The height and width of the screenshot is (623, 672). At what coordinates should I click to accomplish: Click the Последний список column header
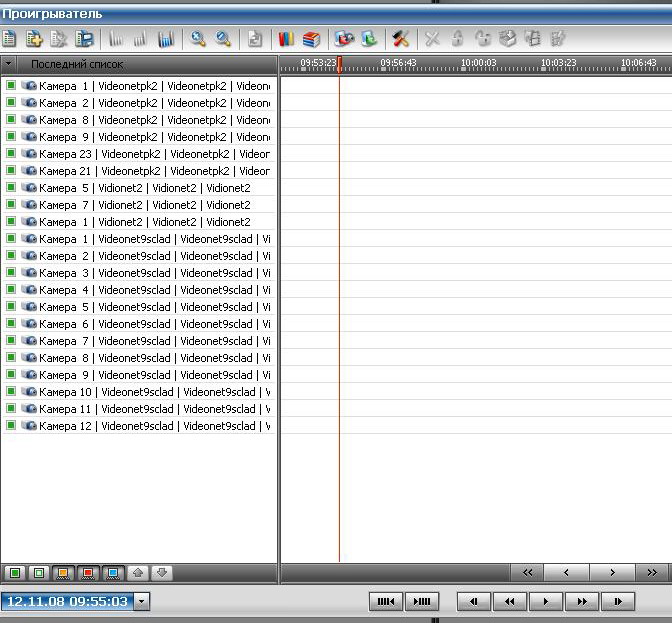pos(78,64)
